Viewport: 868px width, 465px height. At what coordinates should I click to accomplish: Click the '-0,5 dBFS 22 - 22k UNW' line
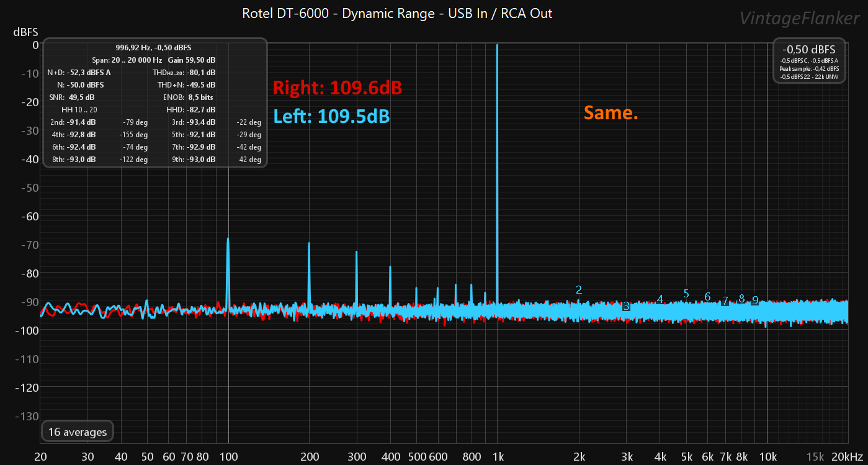pyautogui.click(x=809, y=76)
